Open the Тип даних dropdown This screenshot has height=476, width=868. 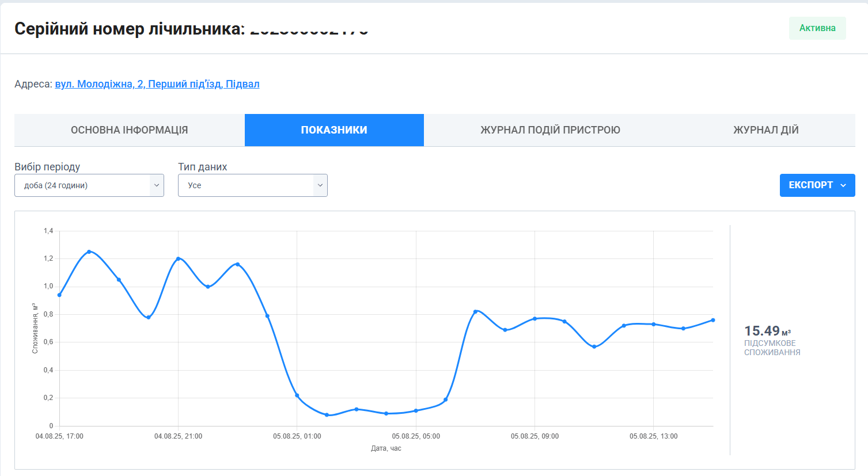click(252, 185)
